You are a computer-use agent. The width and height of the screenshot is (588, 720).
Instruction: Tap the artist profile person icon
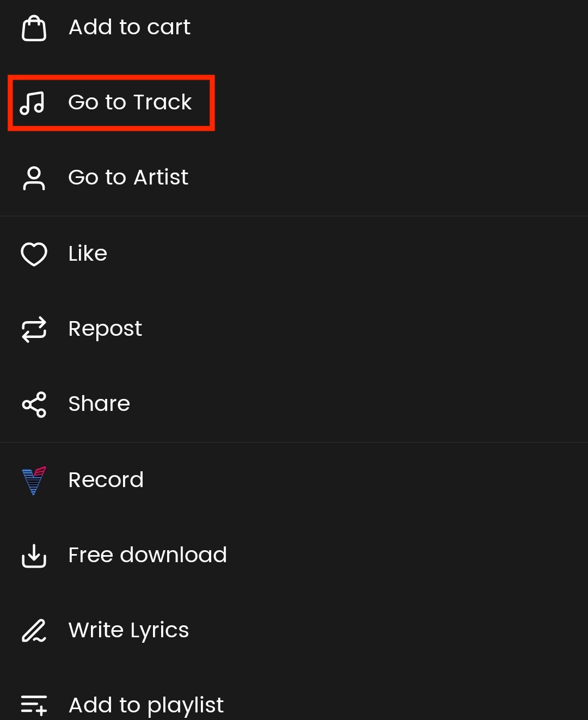click(x=34, y=178)
